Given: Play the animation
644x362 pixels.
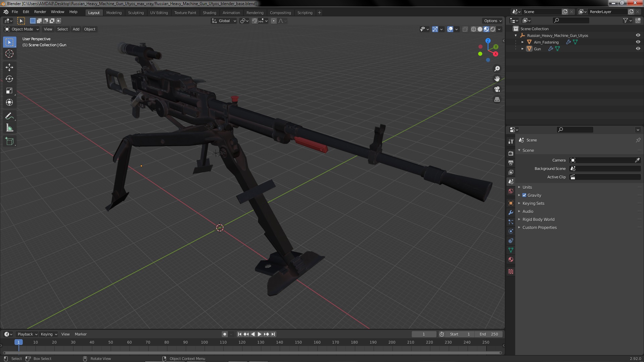Looking at the screenshot, I should click(x=259, y=334).
